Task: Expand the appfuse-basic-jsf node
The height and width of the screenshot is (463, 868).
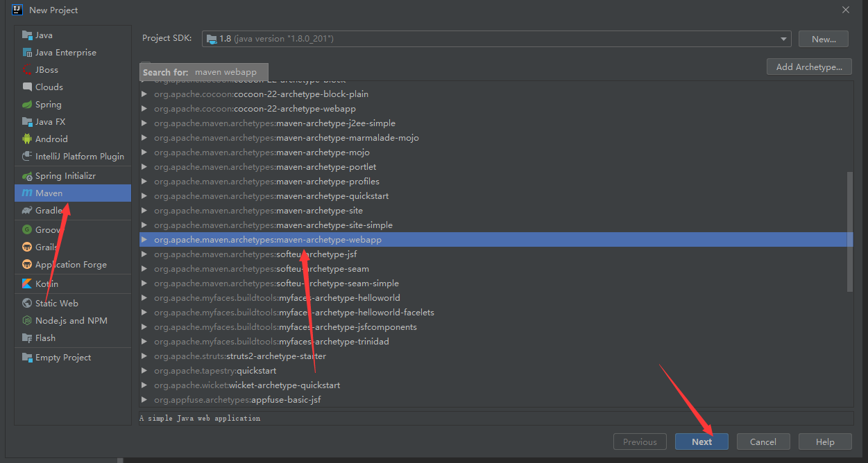Action: [x=144, y=400]
